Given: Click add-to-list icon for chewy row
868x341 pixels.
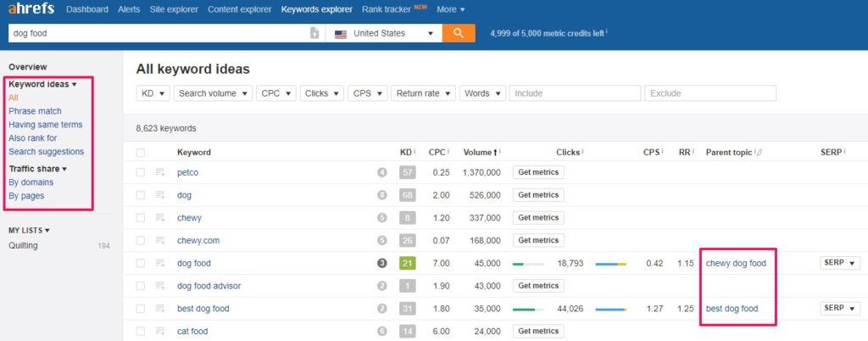Looking at the screenshot, I should 160,218.
